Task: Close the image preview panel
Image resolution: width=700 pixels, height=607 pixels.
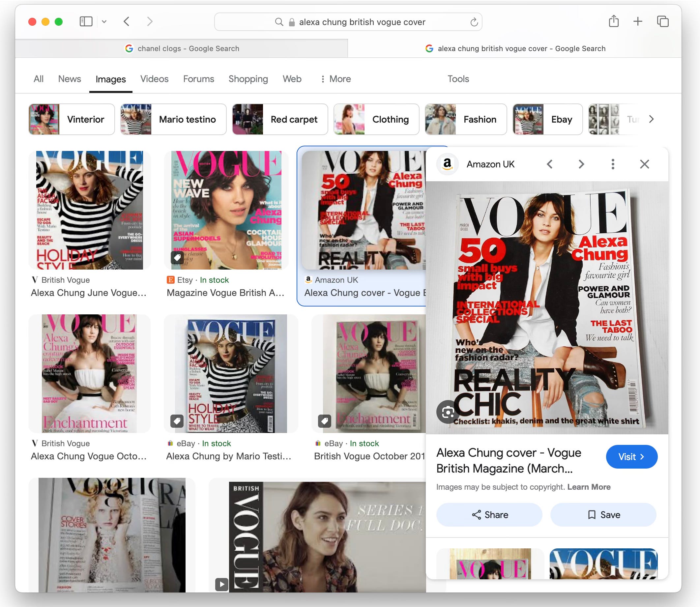Action: pyautogui.click(x=644, y=164)
